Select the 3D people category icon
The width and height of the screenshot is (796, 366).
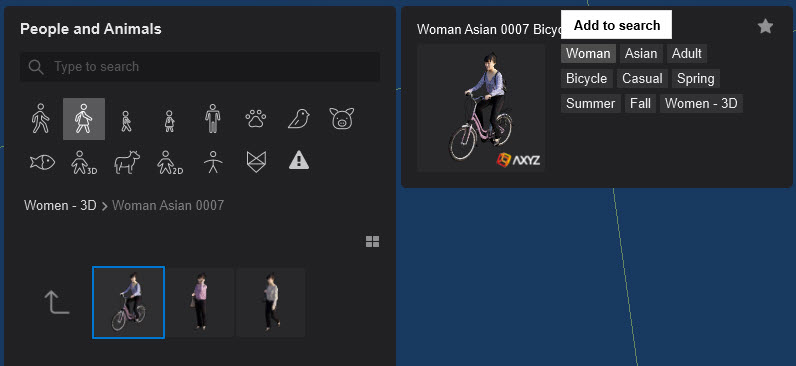(84, 162)
